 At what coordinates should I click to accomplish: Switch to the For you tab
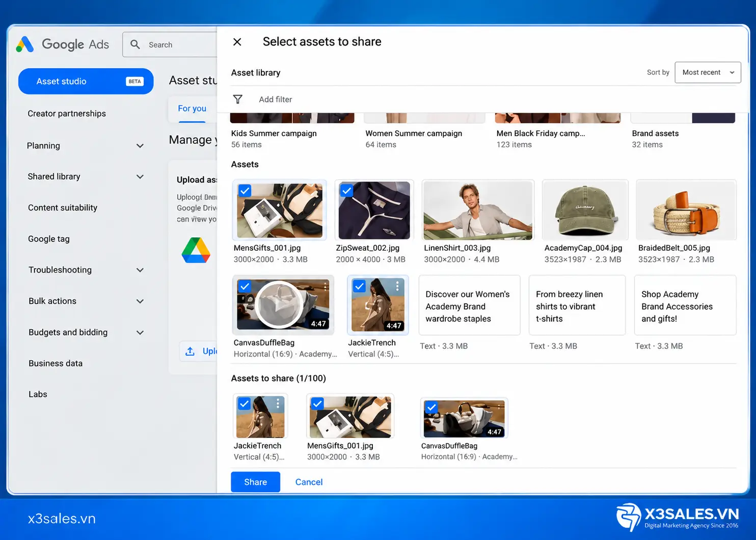click(x=192, y=109)
